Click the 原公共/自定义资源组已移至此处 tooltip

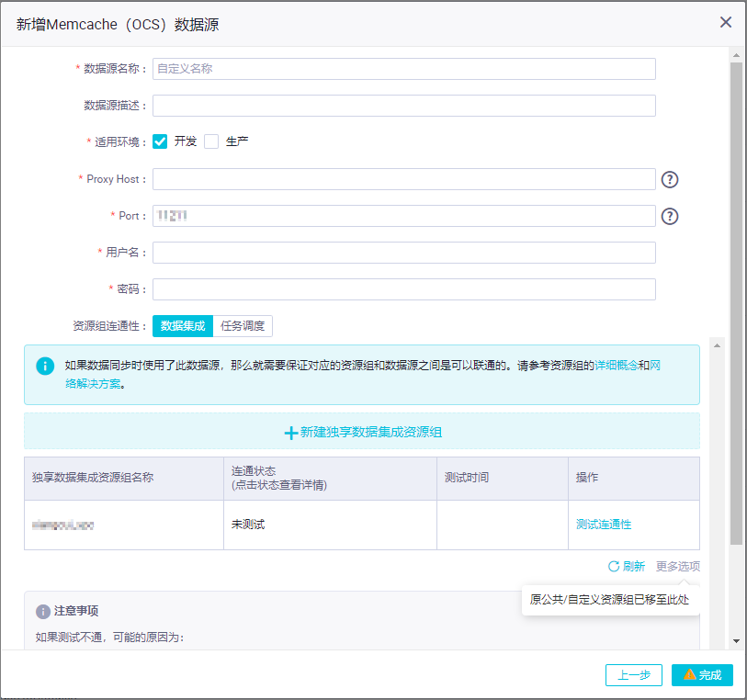pyautogui.click(x=610, y=600)
